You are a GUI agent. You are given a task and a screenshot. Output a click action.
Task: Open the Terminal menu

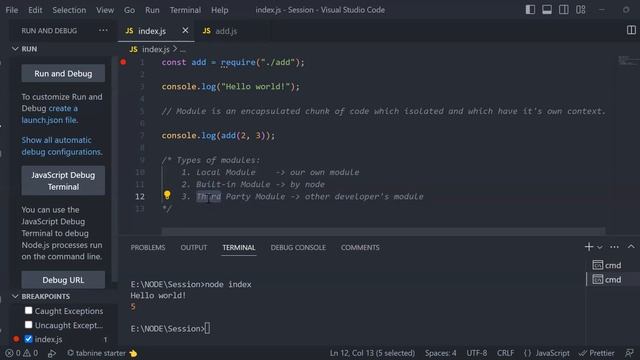(x=185, y=10)
